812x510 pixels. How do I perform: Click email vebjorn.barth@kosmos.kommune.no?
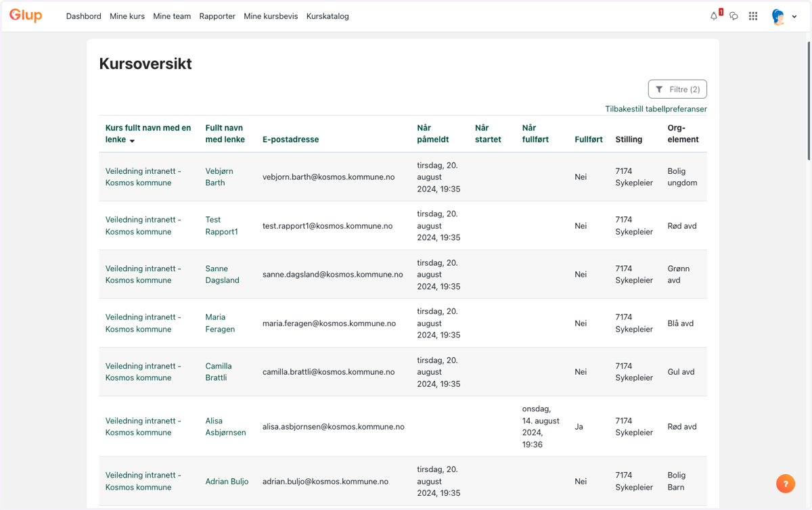[328, 177]
